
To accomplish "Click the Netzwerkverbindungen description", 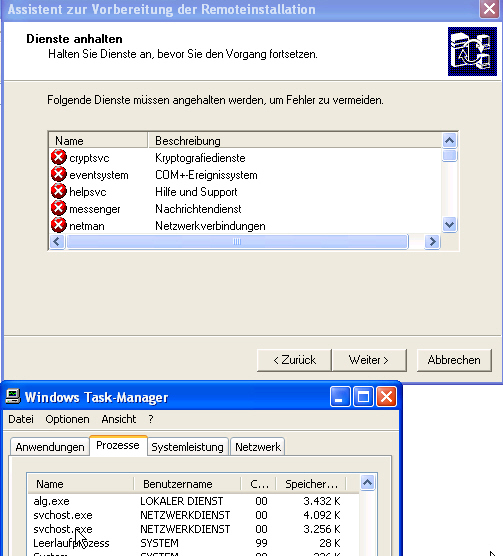I will (210, 226).
